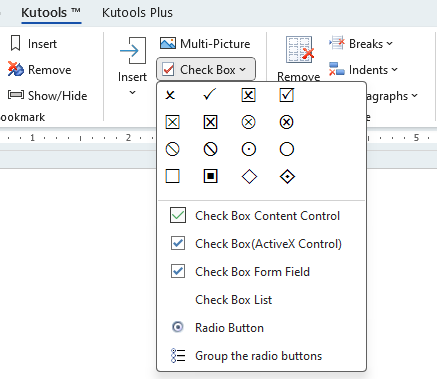Image resolution: width=437 pixels, height=379 pixels.
Task: Select Check Box List menu entry
Action: [261, 300]
